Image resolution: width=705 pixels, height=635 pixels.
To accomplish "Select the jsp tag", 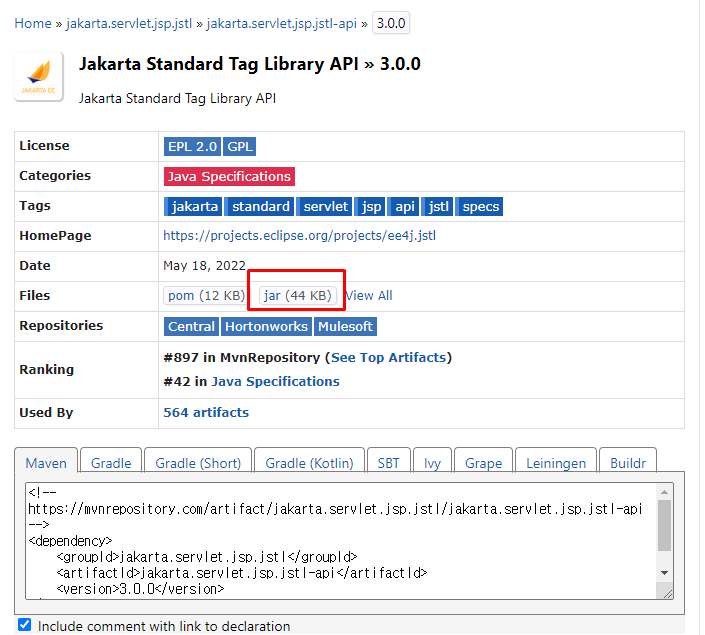I will [x=370, y=206].
